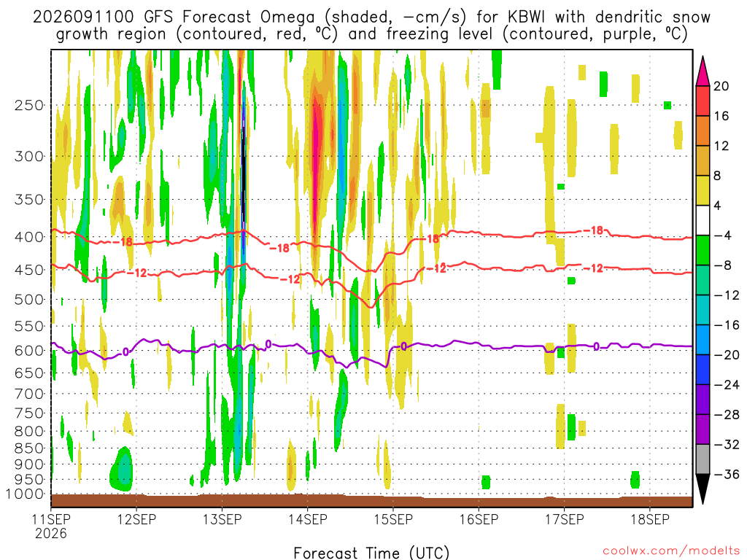The height and width of the screenshot is (560, 747).
Task: Click the red -12 contour label near 17SEP
Action: click(593, 268)
